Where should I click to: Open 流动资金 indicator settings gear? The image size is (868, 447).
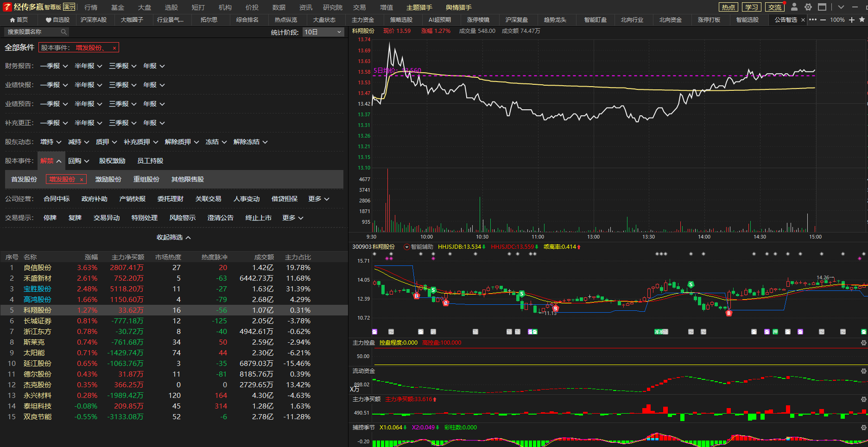click(863, 371)
